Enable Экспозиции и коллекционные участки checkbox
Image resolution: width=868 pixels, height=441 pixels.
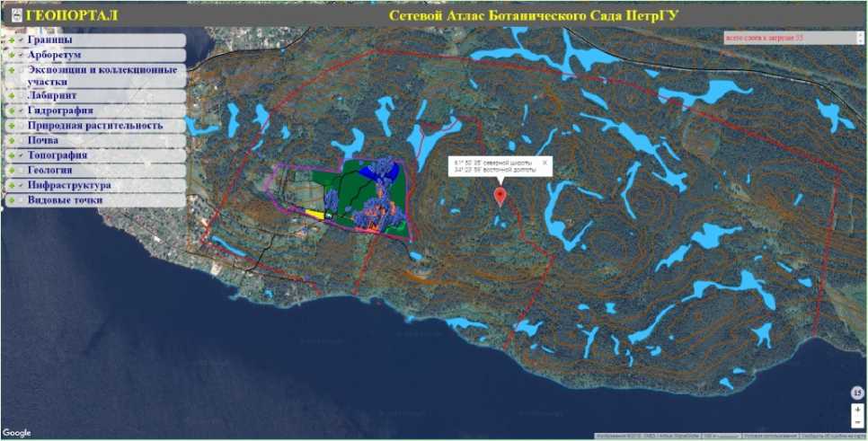click(21, 71)
